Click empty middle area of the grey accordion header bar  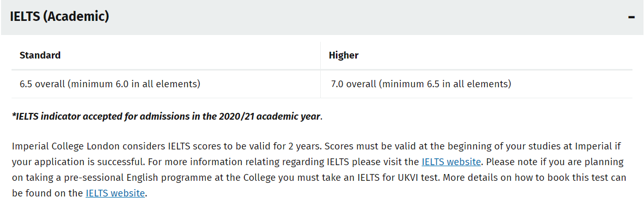click(366, 17)
